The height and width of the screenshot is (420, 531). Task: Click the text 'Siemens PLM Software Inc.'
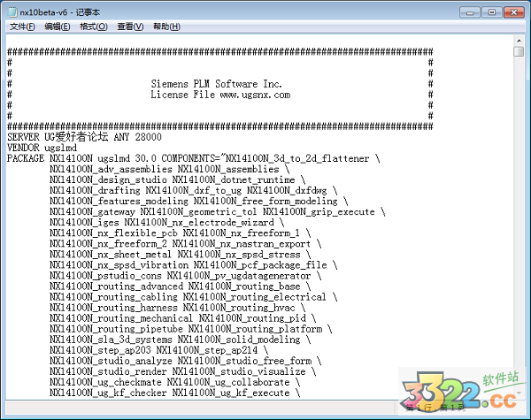217,84
